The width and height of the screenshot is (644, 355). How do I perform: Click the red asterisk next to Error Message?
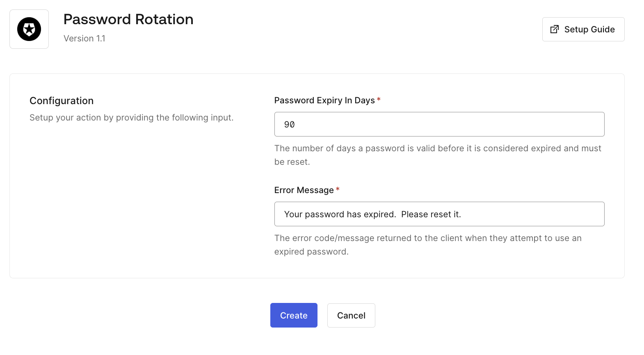(338, 189)
